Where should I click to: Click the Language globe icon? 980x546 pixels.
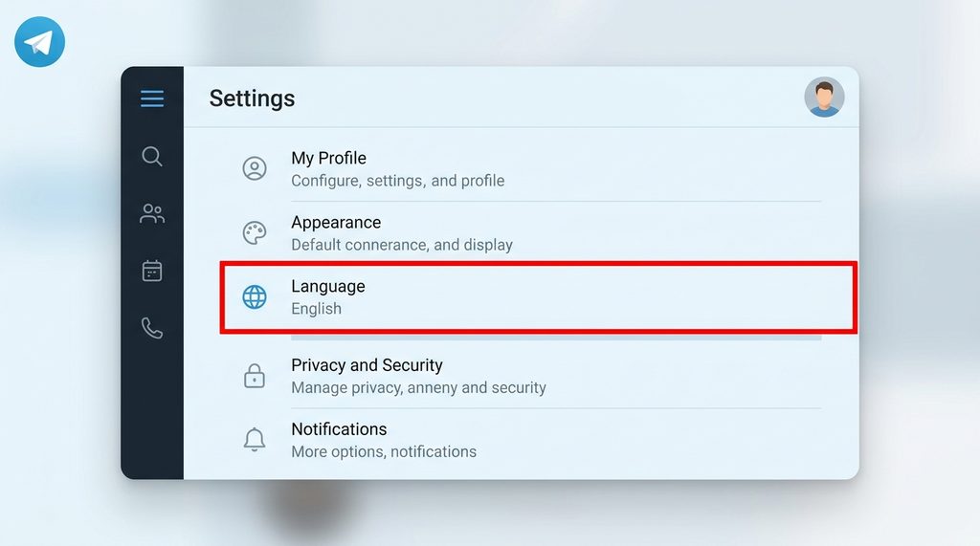pos(255,297)
